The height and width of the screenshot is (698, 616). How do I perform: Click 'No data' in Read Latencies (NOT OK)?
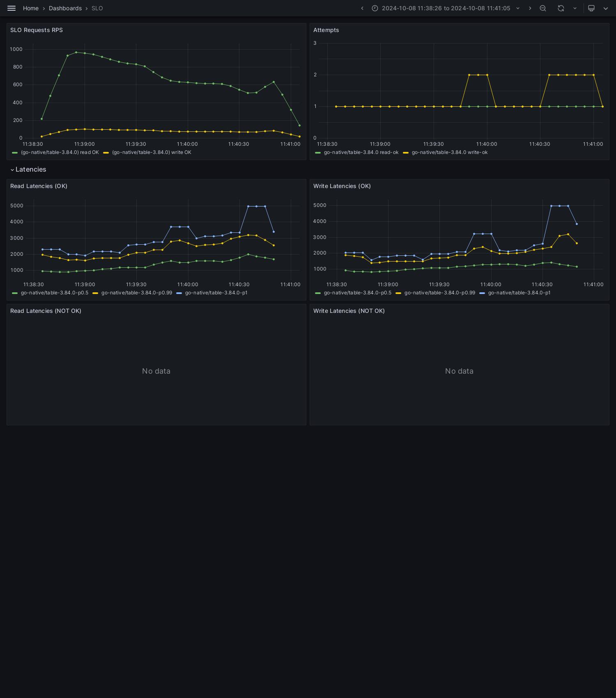coord(156,371)
